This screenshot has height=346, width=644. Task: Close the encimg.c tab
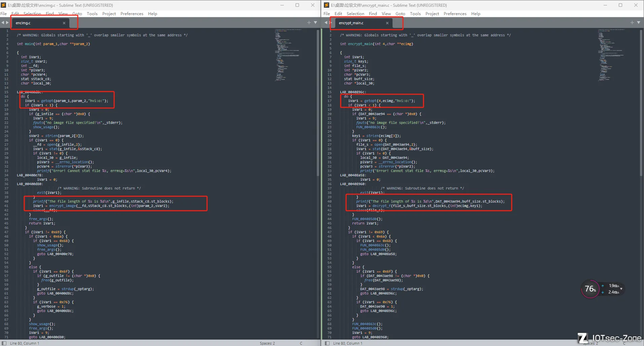[x=64, y=23]
